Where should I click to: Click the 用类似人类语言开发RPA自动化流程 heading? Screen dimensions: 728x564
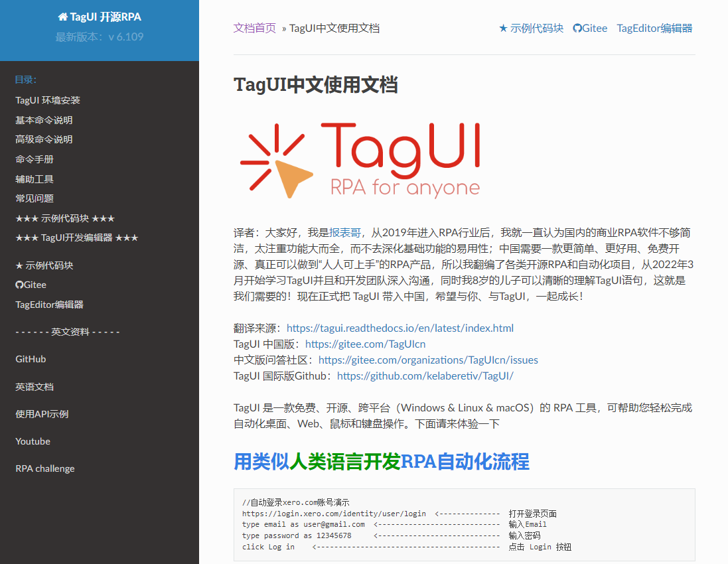[381, 462]
